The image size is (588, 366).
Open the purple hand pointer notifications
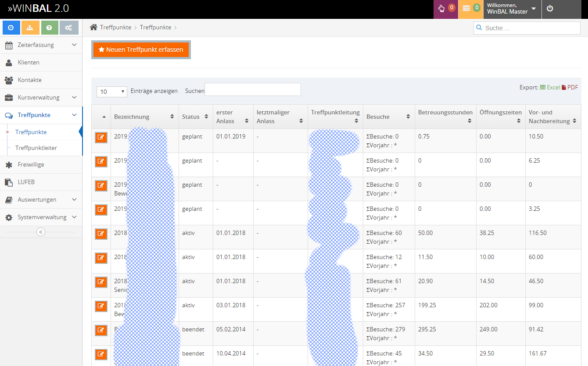click(x=446, y=8)
